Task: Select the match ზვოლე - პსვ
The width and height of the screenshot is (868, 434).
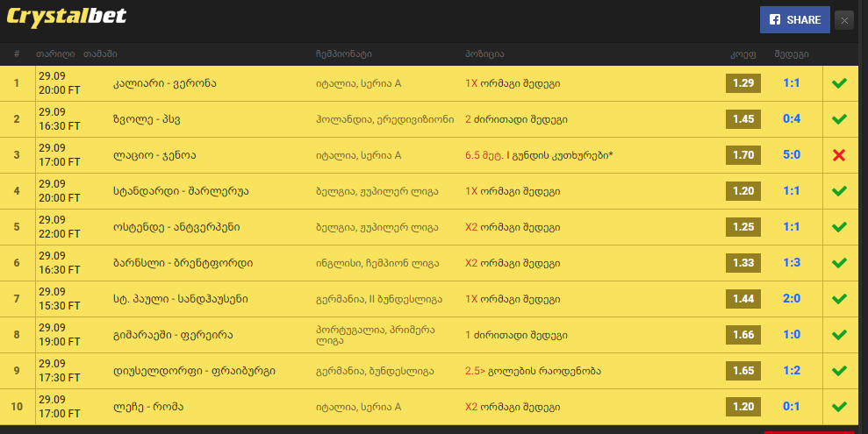Action: tap(147, 119)
